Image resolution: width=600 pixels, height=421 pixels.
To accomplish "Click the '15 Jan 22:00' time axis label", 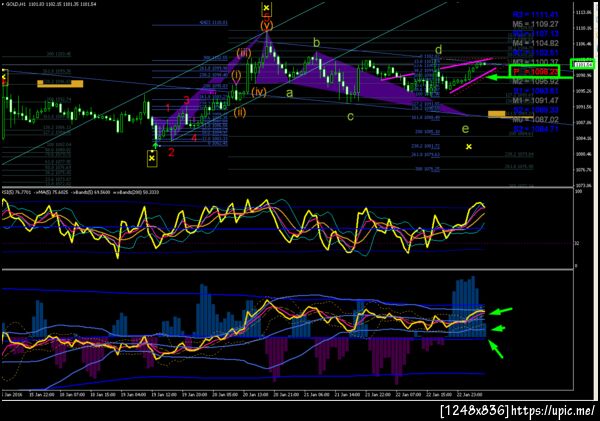I will click(42, 394).
